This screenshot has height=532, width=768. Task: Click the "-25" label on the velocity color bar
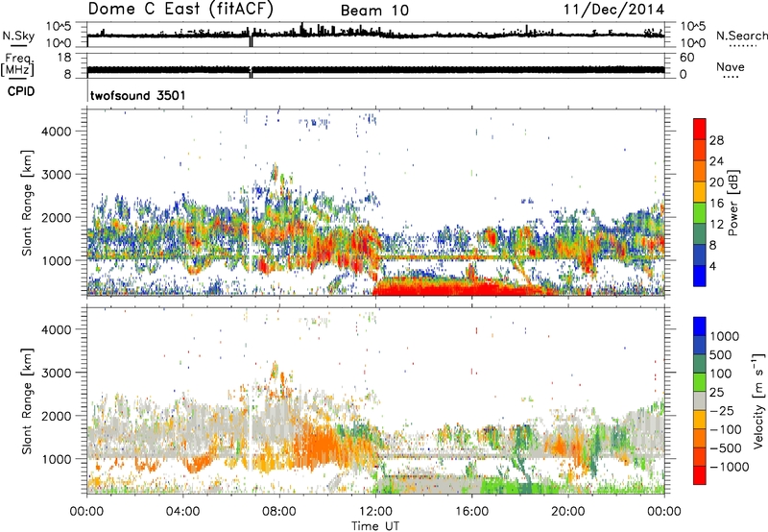point(721,410)
